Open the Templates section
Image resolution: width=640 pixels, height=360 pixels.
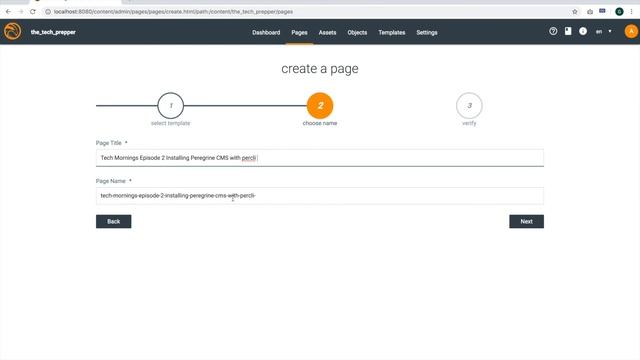pos(391,32)
